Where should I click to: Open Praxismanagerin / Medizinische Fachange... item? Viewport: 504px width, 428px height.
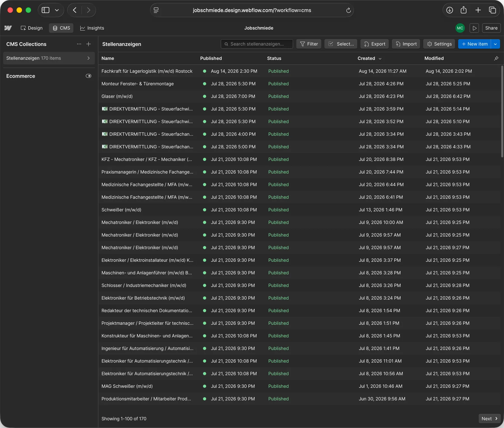[147, 172]
